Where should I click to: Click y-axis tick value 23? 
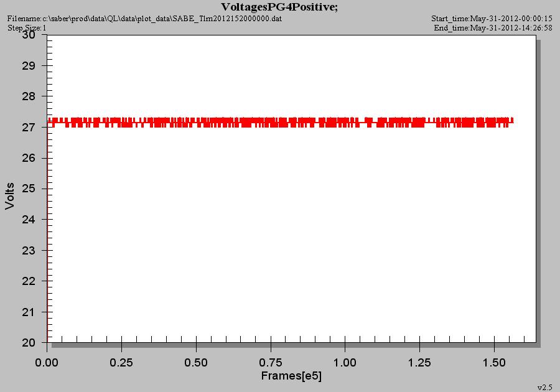point(29,251)
